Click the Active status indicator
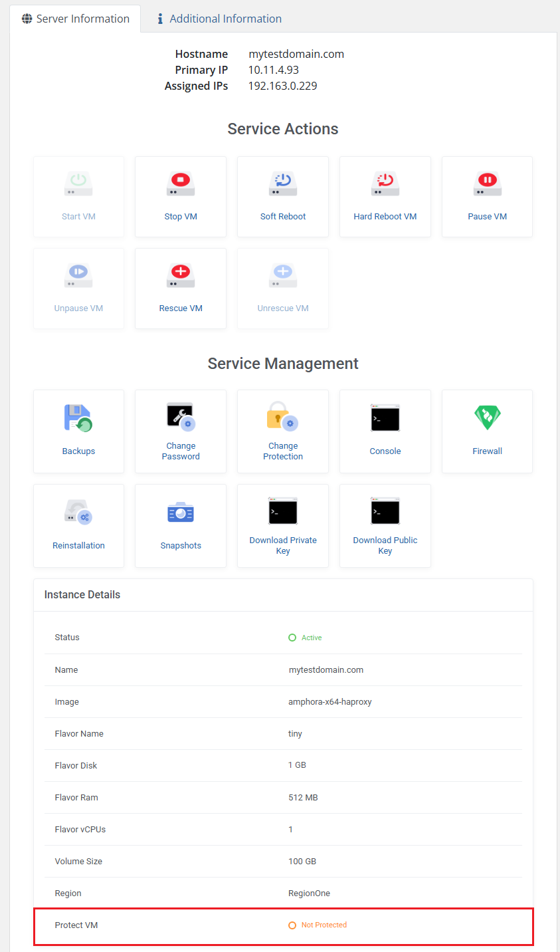Screen dimensions: 560x952 pyautogui.click(x=305, y=638)
